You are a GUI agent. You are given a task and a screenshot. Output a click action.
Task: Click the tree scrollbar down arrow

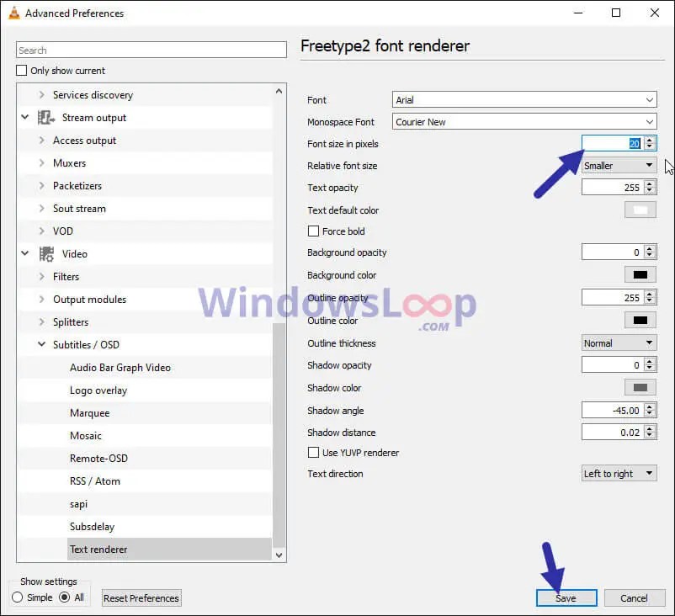[x=279, y=555]
